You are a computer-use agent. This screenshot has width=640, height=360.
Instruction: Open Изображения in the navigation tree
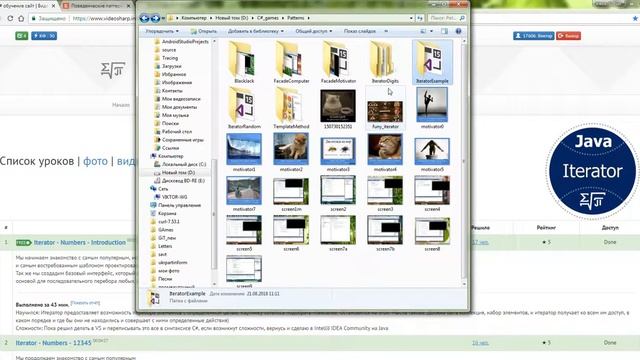point(173,82)
